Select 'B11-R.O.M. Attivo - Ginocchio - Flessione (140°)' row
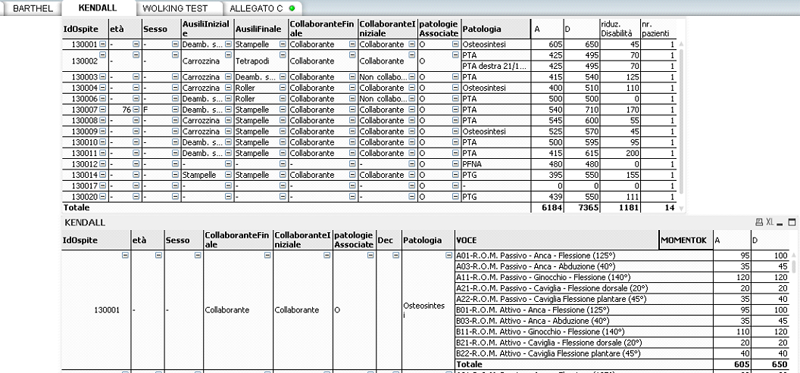The width and height of the screenshot is (800, 373). point(583,332)
